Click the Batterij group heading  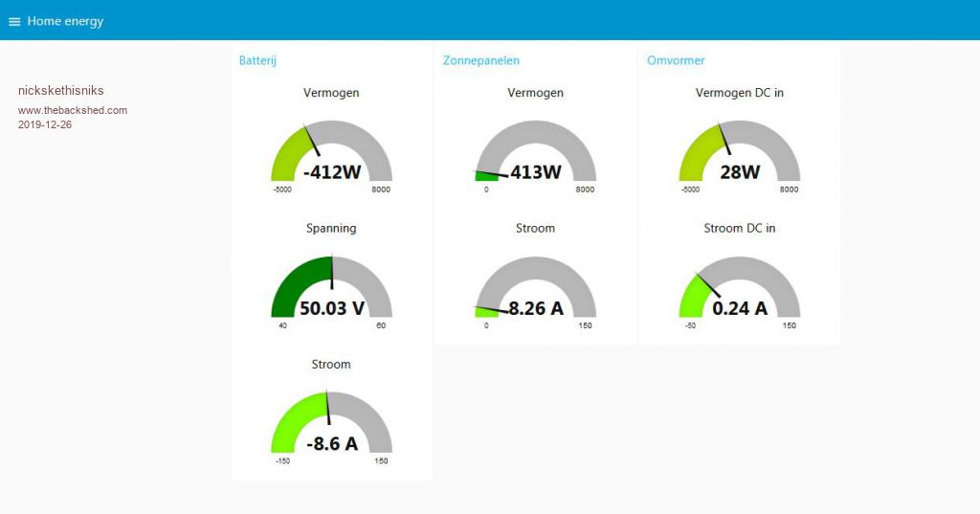[x=257, y=60]
